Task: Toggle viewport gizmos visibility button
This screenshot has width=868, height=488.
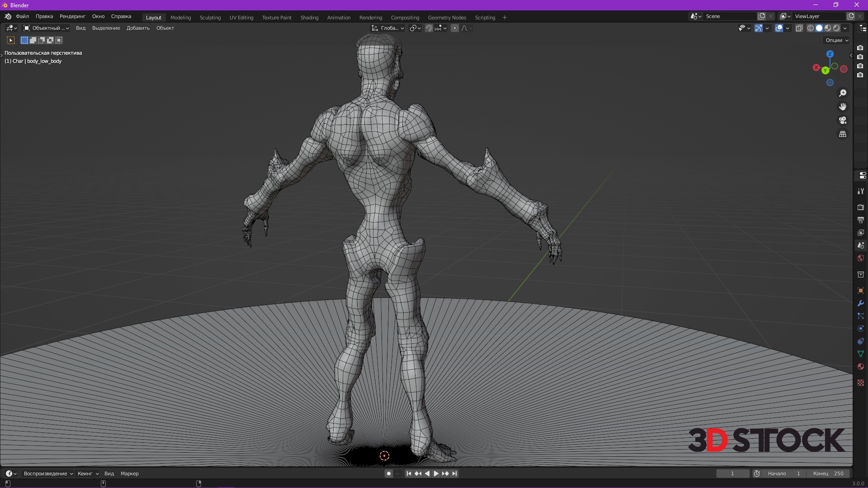Action: point(759,28)
